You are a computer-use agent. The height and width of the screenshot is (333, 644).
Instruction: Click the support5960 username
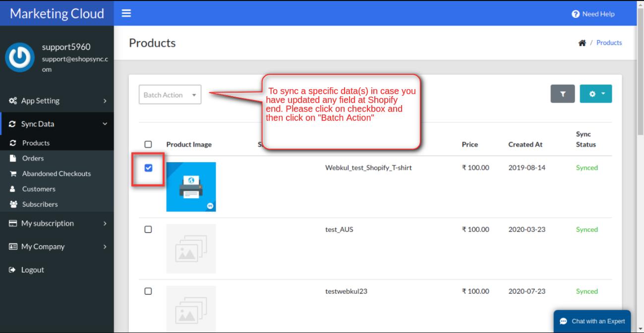[66, 47]
